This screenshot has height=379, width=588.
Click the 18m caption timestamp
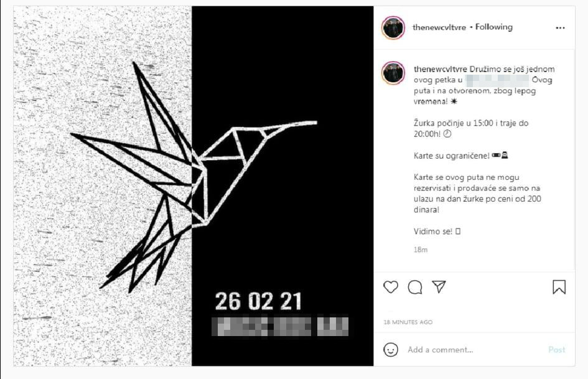tap(421, 250)
